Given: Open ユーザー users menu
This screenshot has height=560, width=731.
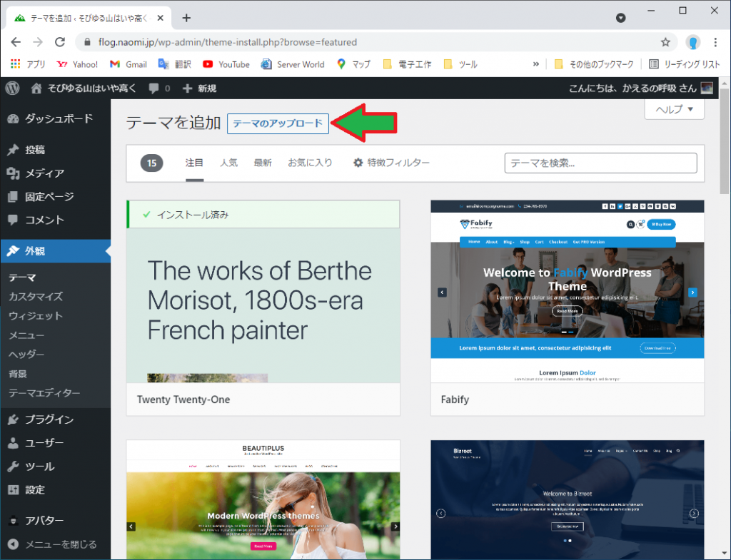Looking at the screenshot, I should click(x=56, y=442).
